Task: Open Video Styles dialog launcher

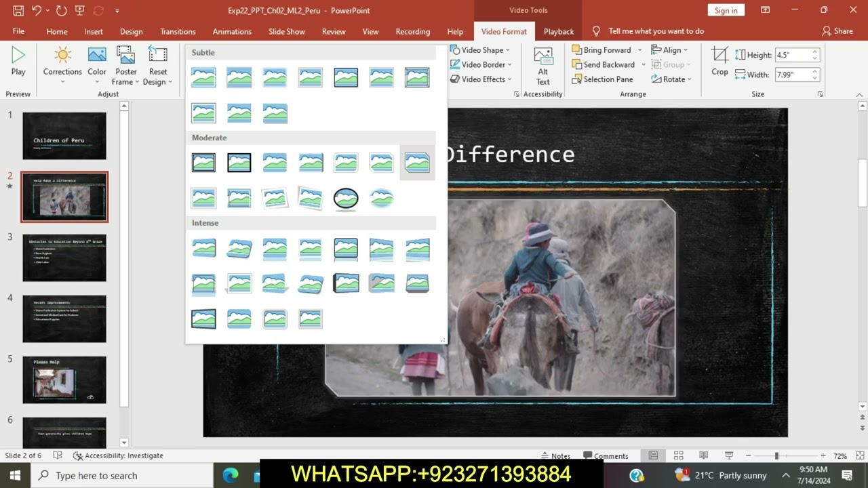Action: point(517,94)
